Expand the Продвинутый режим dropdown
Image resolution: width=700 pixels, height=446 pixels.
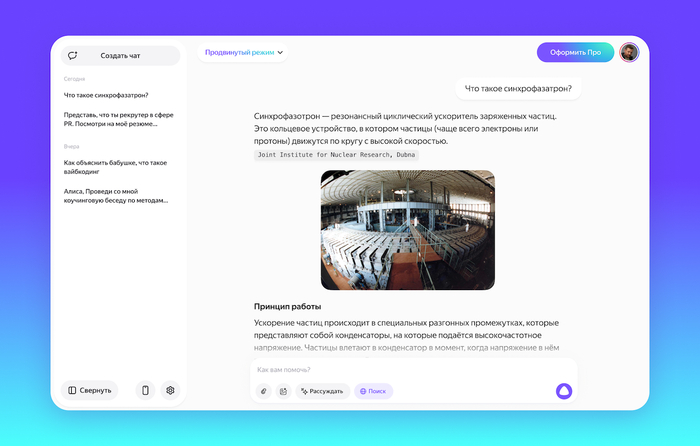coord(243,52)
